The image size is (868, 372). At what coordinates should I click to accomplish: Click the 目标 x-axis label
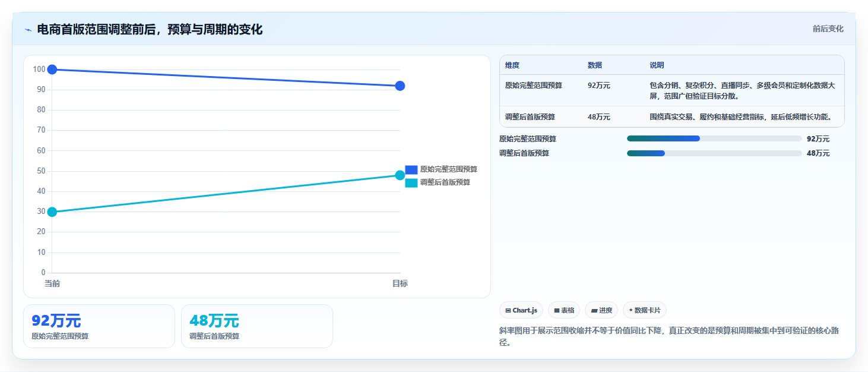[400, 283]
